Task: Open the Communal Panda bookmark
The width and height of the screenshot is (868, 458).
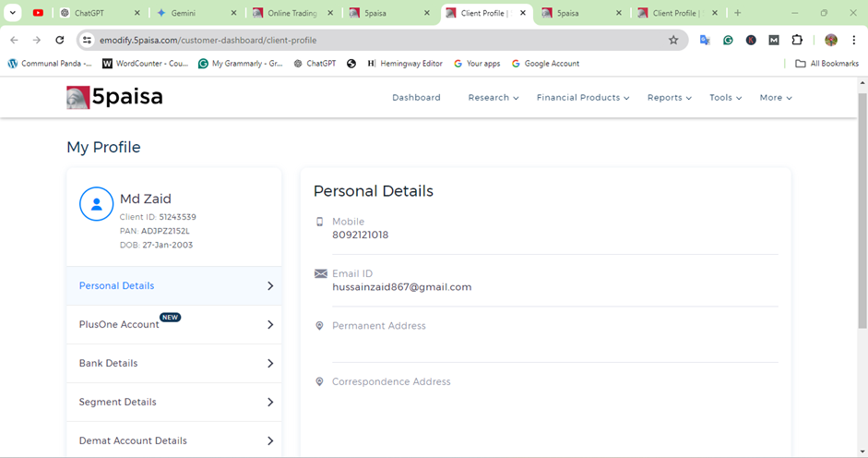Action: pyautogui.click(x=50, y=63)
